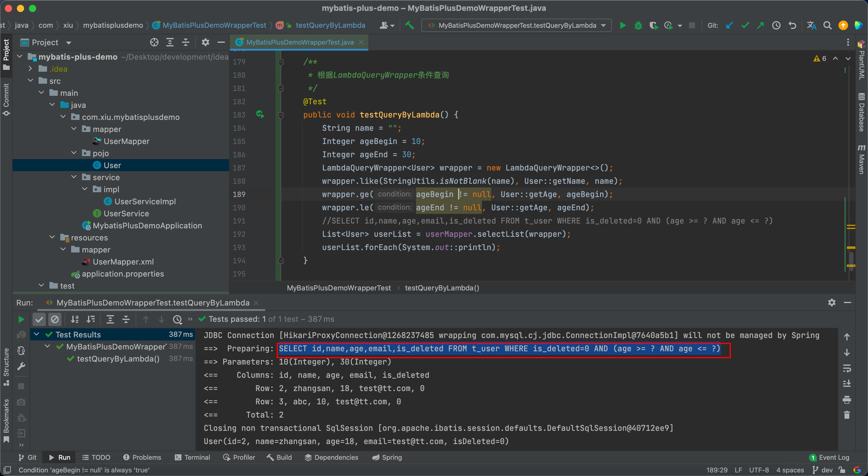
Task: Open the Project view mode dropdown
Action: pyautogui.click(x=69, y=42)
